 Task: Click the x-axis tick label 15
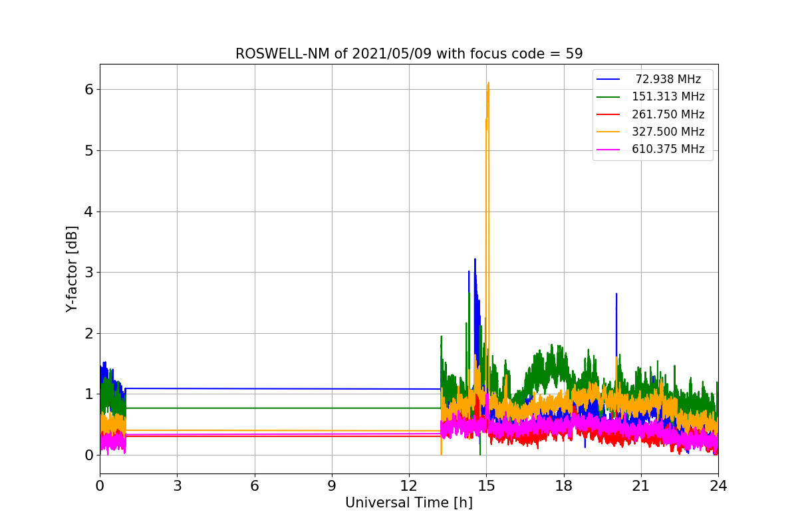(486, 485)
